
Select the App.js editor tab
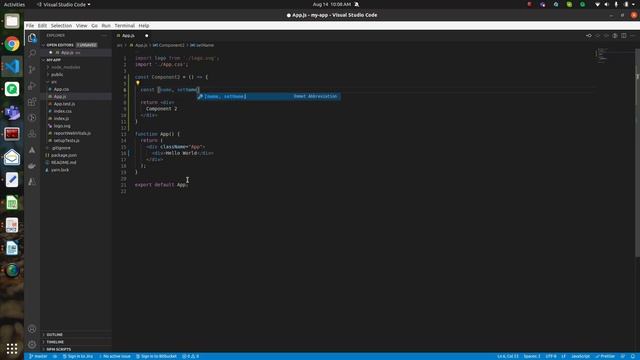tap(133, 36)
